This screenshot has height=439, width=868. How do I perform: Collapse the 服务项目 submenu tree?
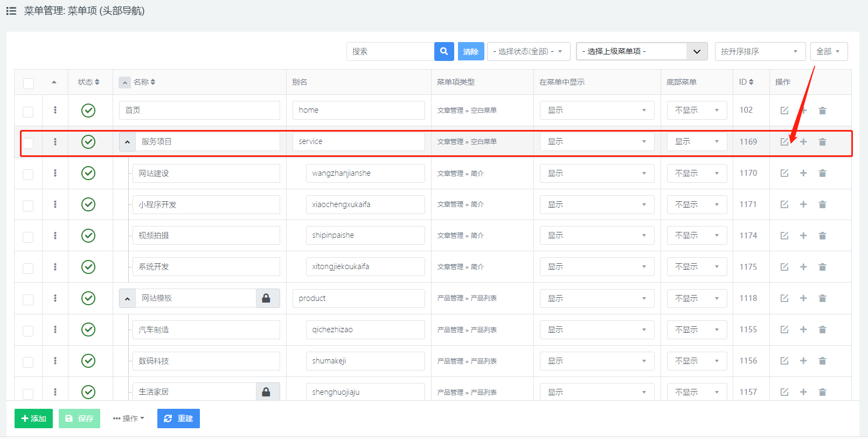tap(127, 142)
